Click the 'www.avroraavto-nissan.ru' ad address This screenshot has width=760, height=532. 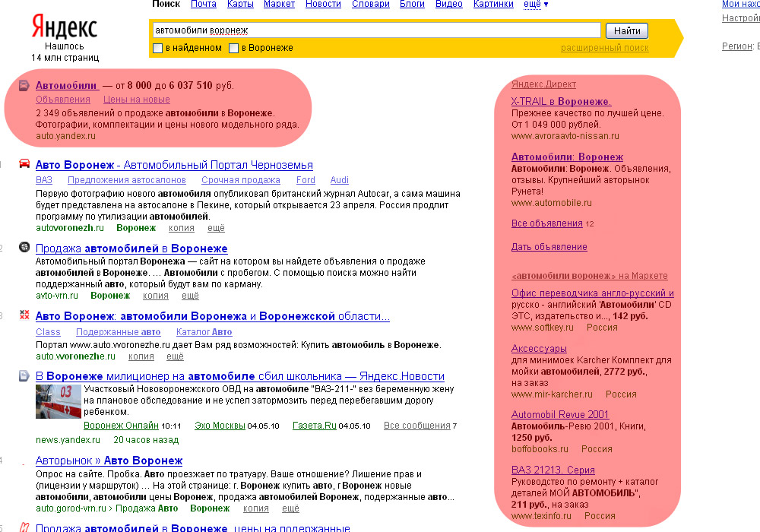[x=565, y=136]
